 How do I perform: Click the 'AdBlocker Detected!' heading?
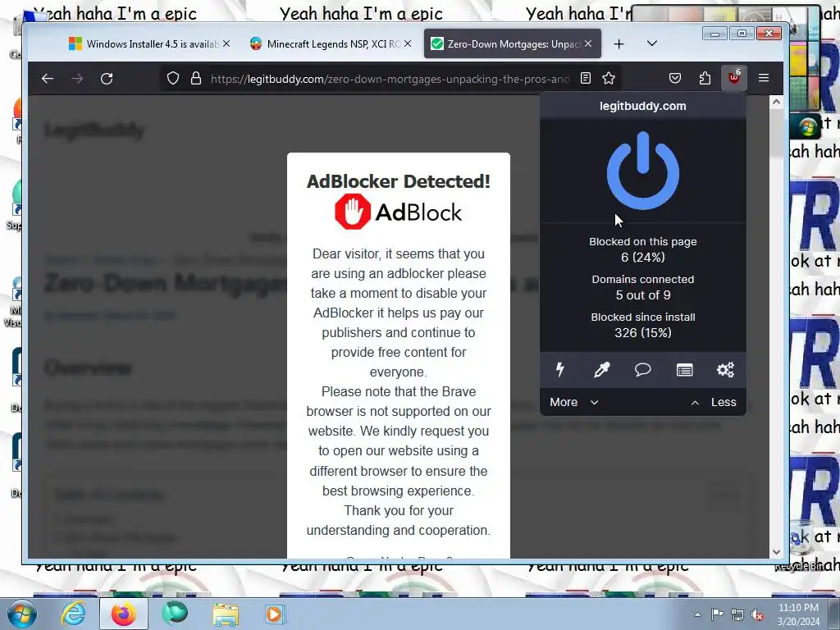pos(398,181)
